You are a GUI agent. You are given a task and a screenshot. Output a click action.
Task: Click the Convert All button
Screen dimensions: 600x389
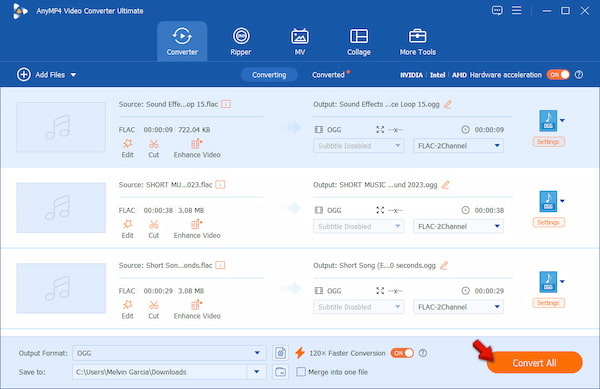(535, 363)
